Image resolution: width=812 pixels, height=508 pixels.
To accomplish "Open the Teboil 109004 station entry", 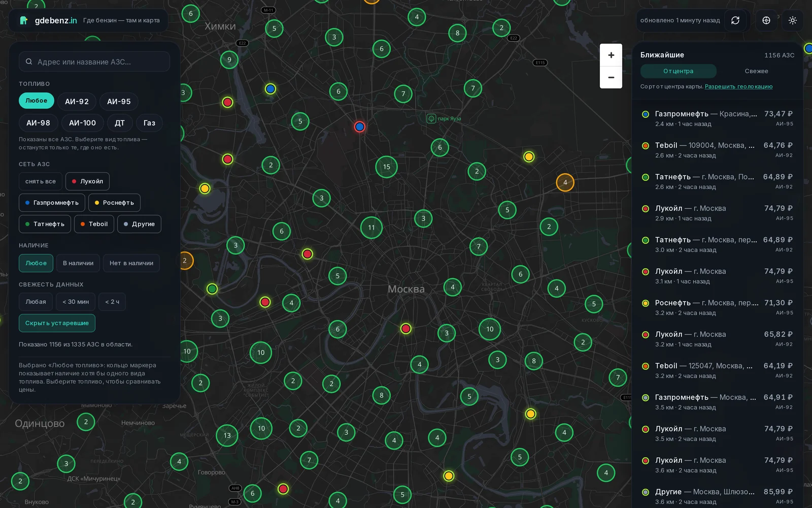I will (718, 150).
